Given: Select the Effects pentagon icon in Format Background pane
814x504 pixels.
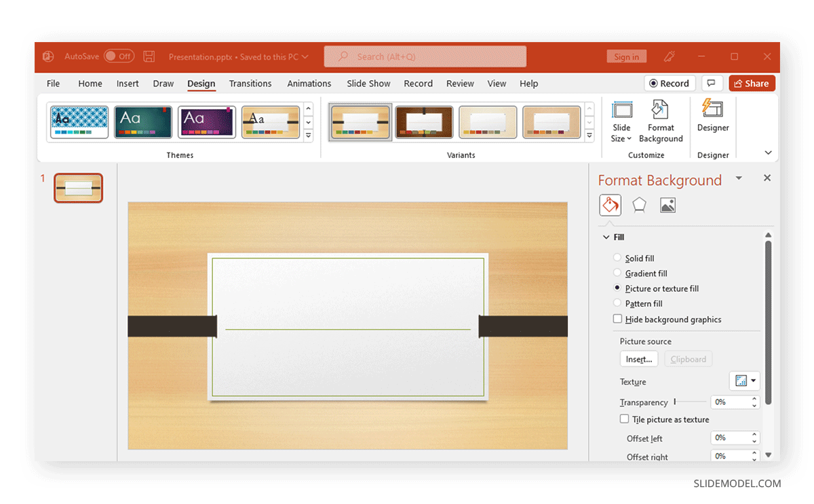Looking at the screenshot, I should tap(639, 204).
